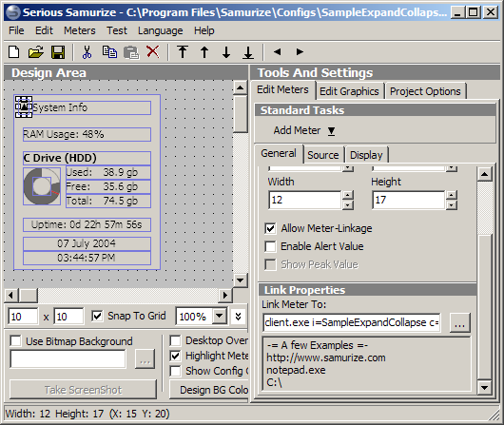The height and width of the screenshot is (425, 504).
Task: Expand extra options double chevron button
Action: pyautogui.click(x=238, y=317)
